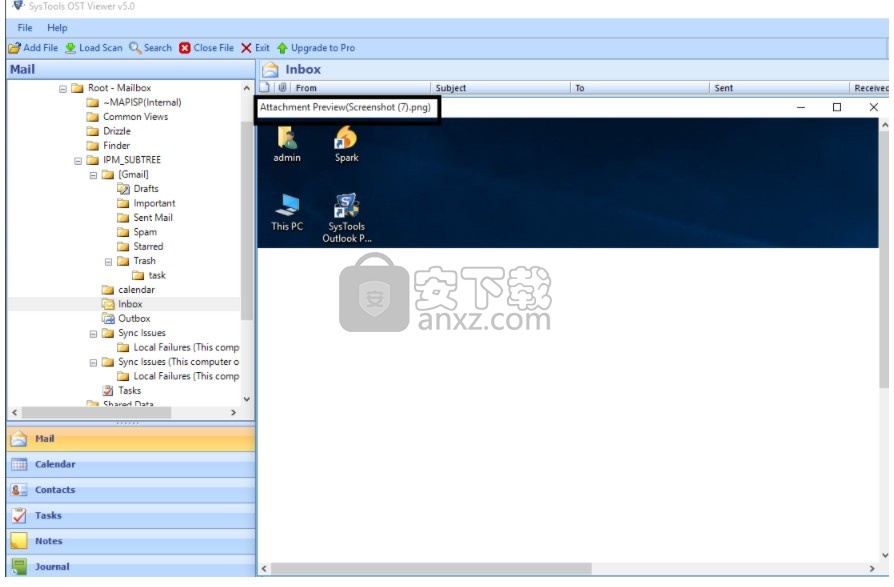894x587 pixels.
Task: Switch to Mail navigation pane
Action: (131, 439)
